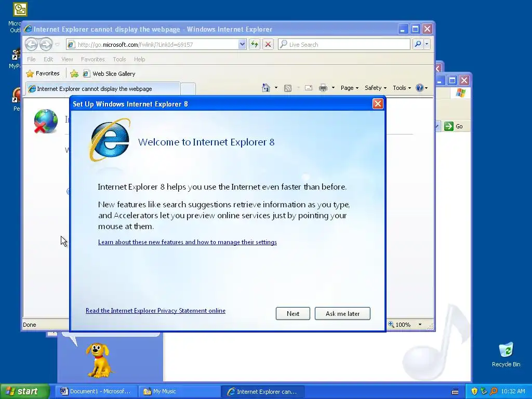Click the search companion dog character

click(98, 360)
